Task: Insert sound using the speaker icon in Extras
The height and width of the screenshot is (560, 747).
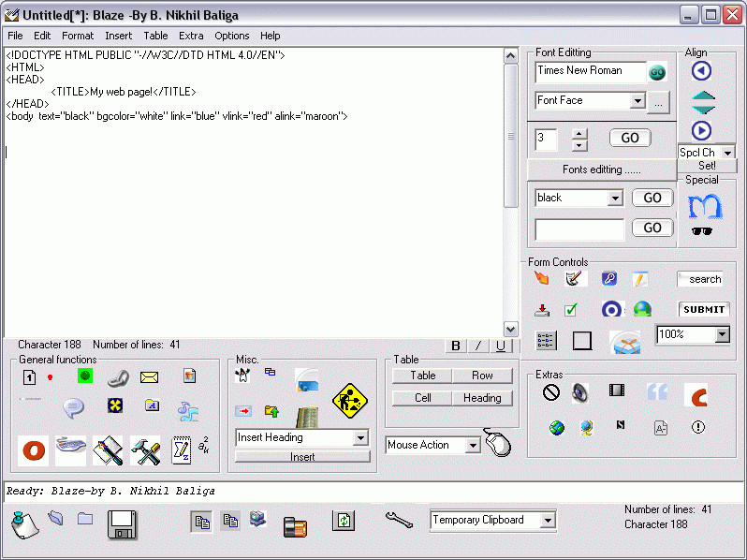Action: point(580,393)
